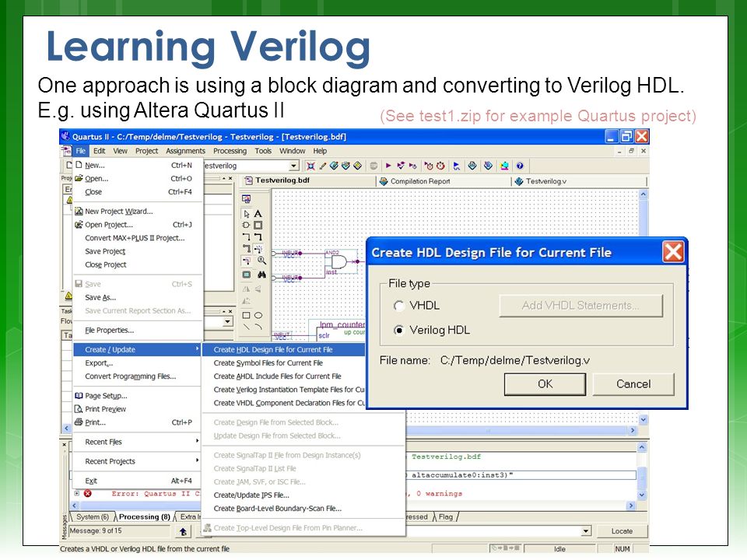Expand the Recent Files submenu

pos(137,442)
